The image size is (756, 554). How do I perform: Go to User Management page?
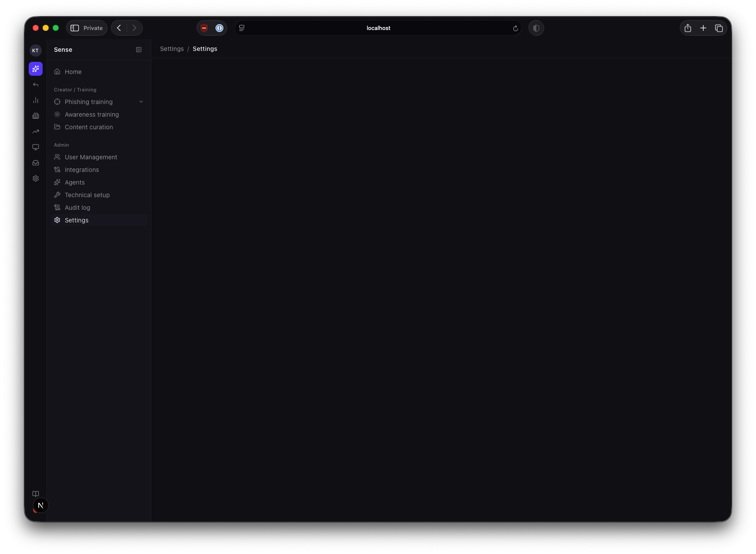[x=91, y=157]
